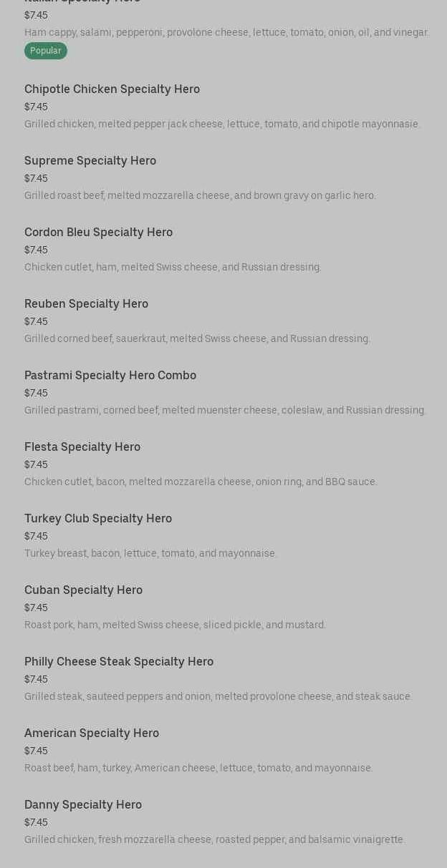The width and height of the screenshot is (447, 868).
Task: Click the Reuben hero corned beef description
Action: click(197, 338)
